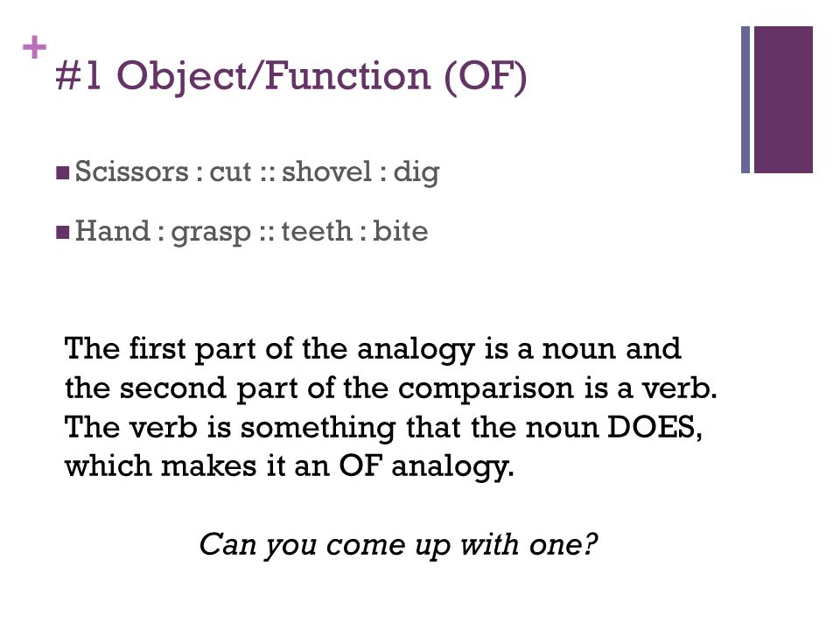Click the word grasp in second analogy
Screen dimensions: 840x630
pos(211,234)
